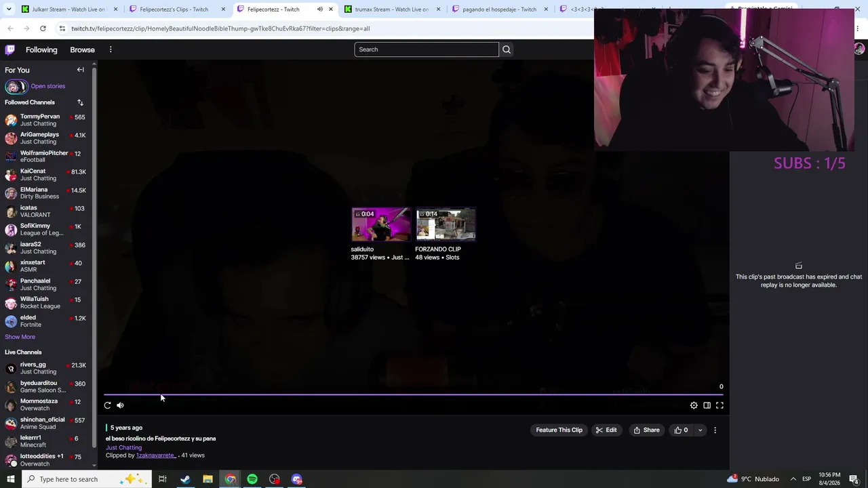Viewport: 868px width, 488px height.
Task: Open TommyPervan channel
Action: pyautogui.click(x=45, y=120)
